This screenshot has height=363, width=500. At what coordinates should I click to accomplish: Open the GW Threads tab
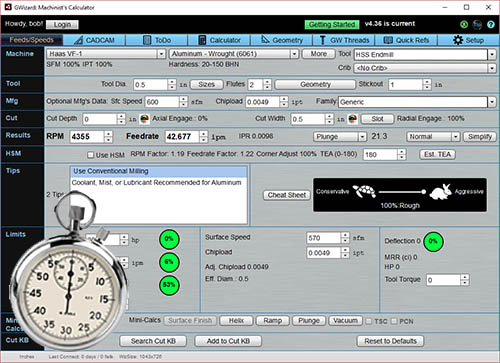344,40
